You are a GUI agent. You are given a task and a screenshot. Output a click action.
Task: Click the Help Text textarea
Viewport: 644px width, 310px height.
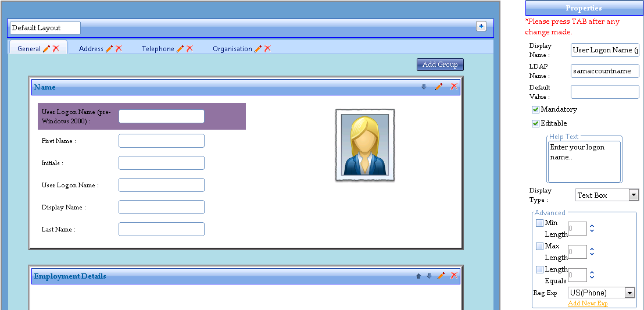coord(584,162)
